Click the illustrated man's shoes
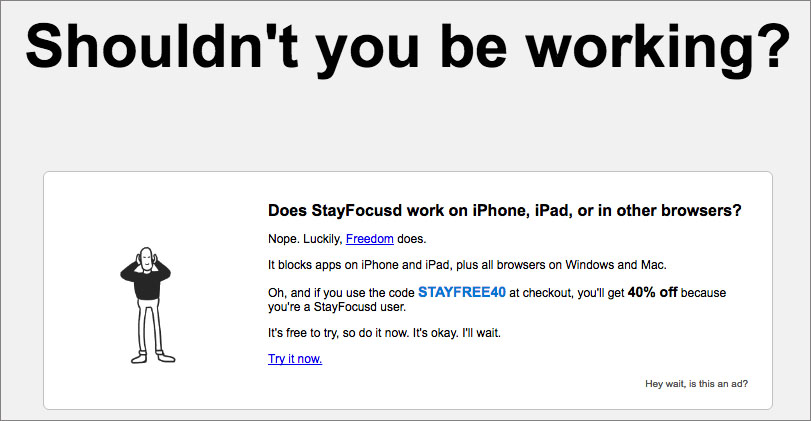The image size is (811, 421). (x=153, y=357)
